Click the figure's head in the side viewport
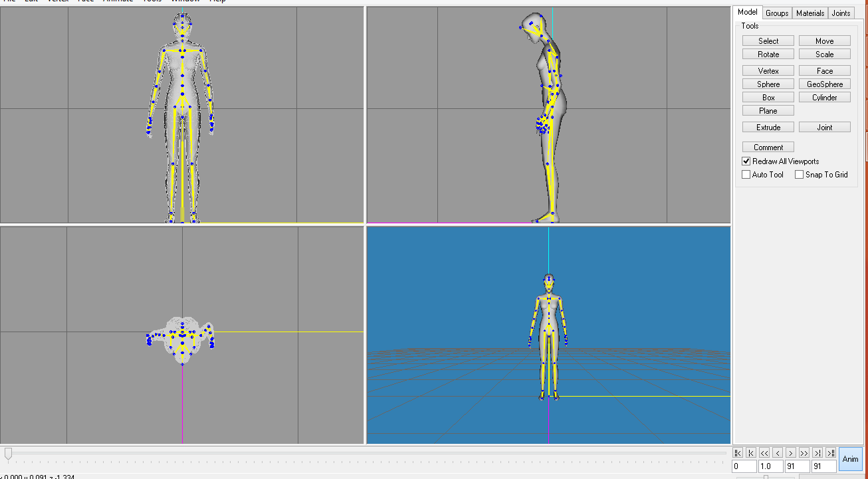Screen dimensions: 868x479 pos(534,27)
